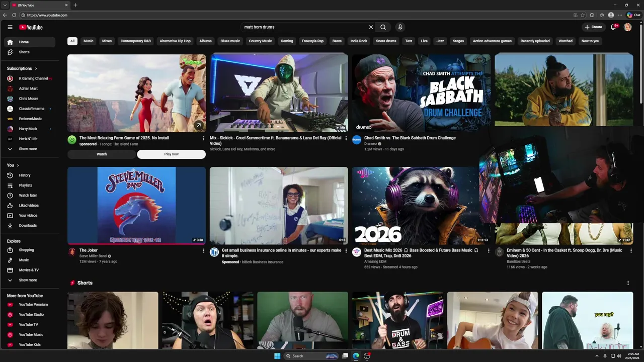Clear the search box text

click(371, 27)
